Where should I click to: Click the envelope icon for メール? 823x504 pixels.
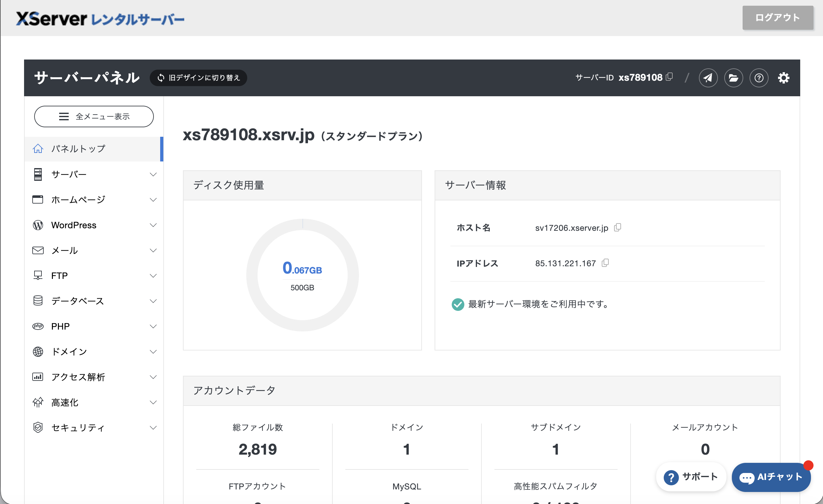[38, 250]
